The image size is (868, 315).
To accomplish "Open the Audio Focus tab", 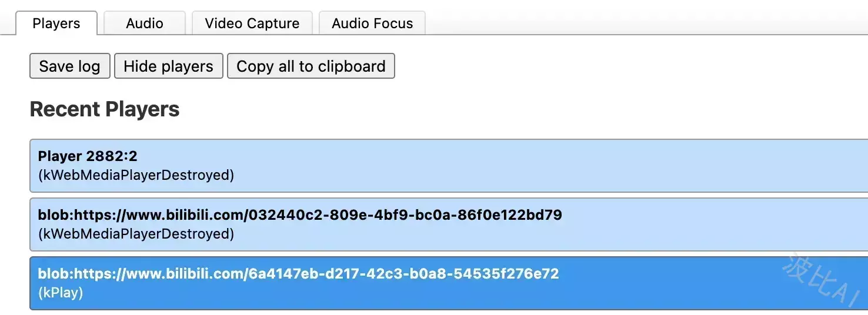I will (x=372, y=24).
